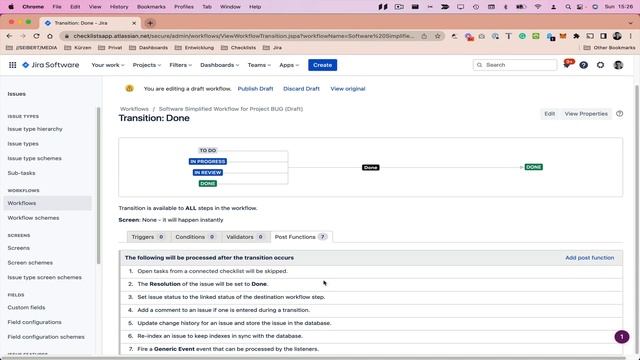Expand the Your work dropdown

108,65
